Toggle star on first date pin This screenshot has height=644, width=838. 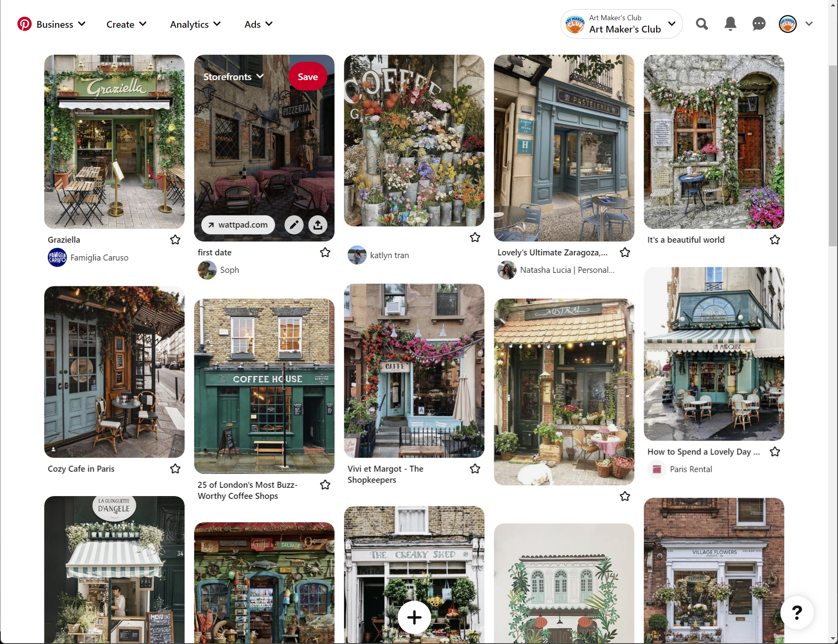point(325,252)
